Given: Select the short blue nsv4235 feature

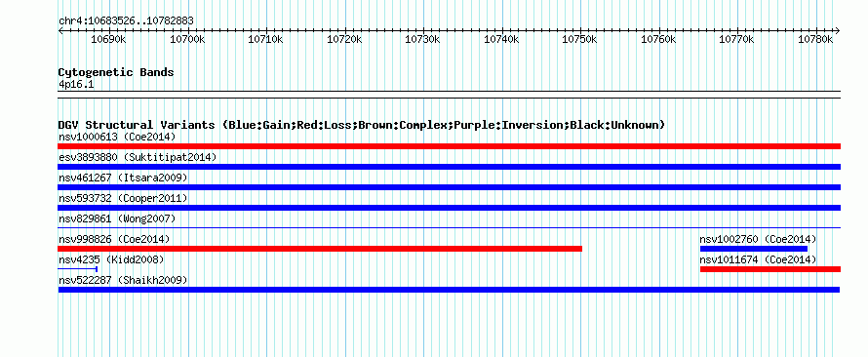Looking at the screenshot, I should tap(78, 269).
